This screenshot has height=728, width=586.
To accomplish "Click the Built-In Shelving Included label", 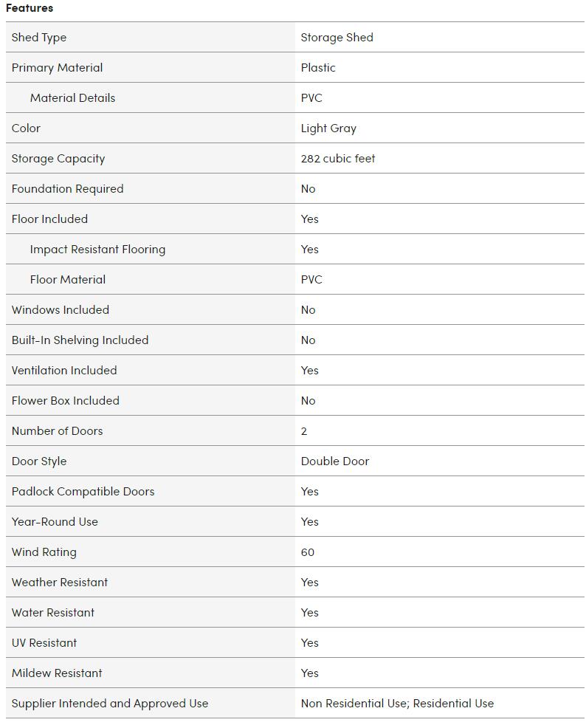I will (x=80, y=340).
